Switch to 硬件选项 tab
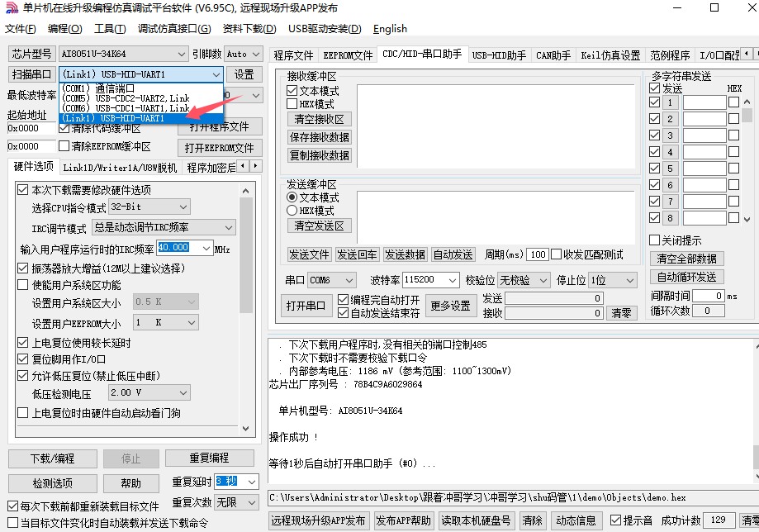 point(33,167)
